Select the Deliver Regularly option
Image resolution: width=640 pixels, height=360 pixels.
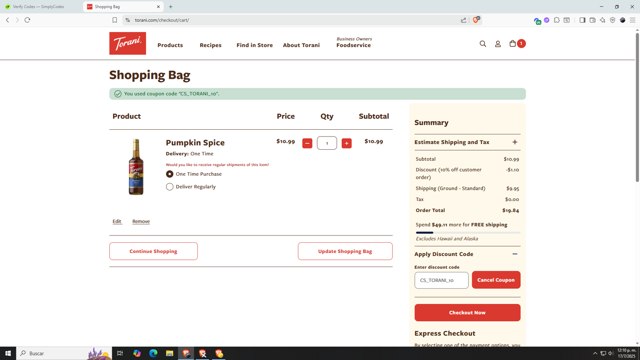pos(169,187)
